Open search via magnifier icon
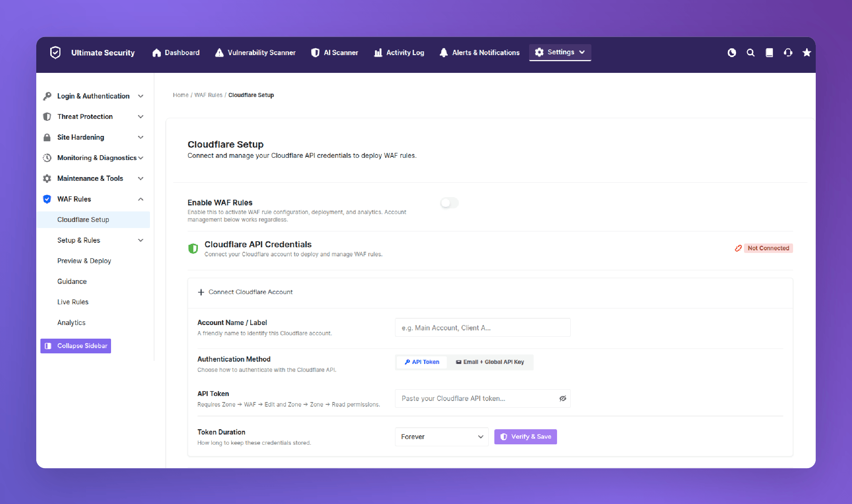Image resolution: width=852 pixels, height=504 pixels. 750,52
